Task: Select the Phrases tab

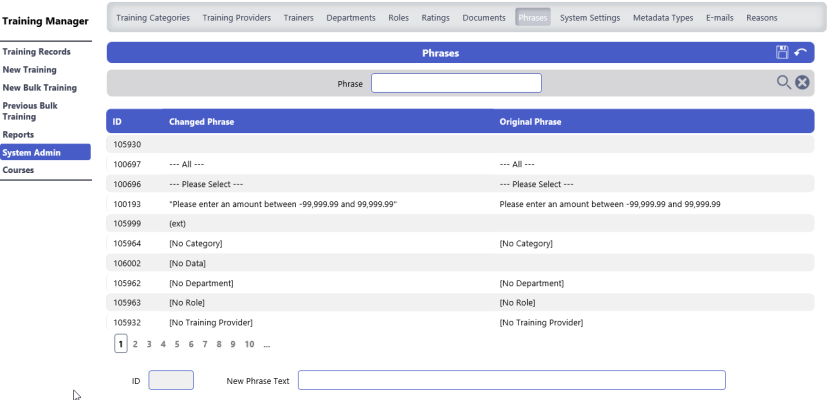Action: pos(533,17)
